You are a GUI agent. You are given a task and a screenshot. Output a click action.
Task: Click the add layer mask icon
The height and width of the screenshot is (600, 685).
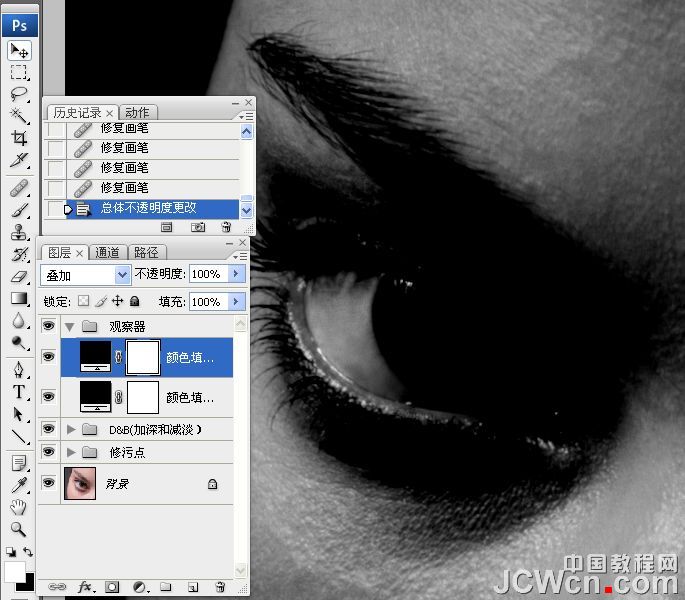click(x=112, y=587)
